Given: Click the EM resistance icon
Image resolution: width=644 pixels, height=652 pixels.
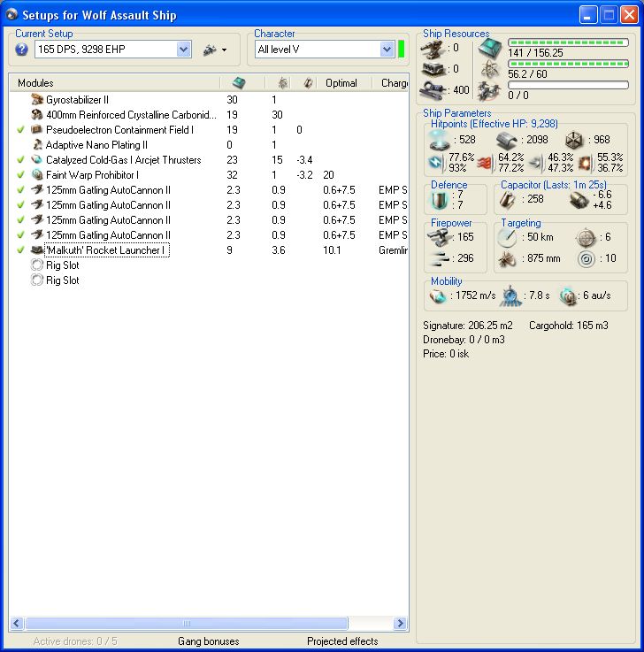Looking at the screenshot, I should tap(436, 162).
